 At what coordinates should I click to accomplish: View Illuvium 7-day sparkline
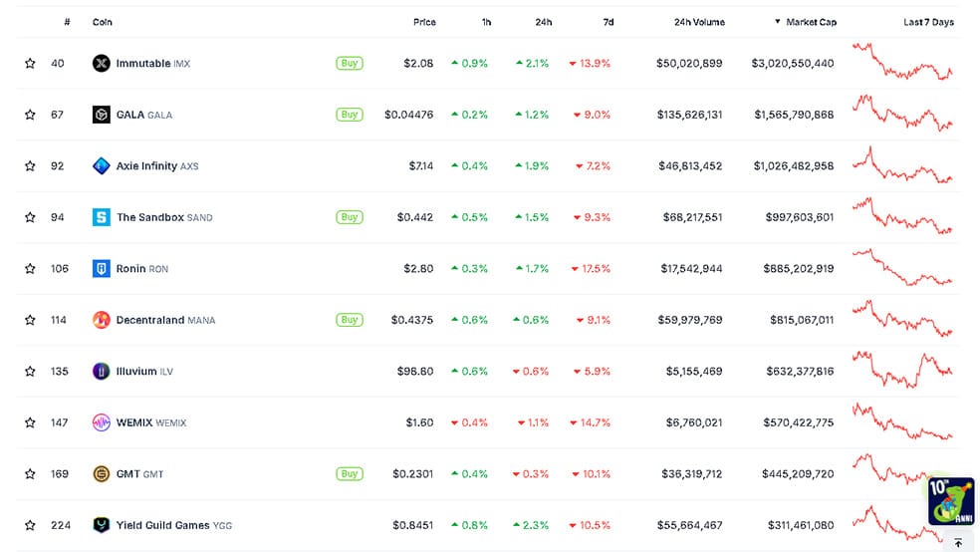(x=902, y=370)
